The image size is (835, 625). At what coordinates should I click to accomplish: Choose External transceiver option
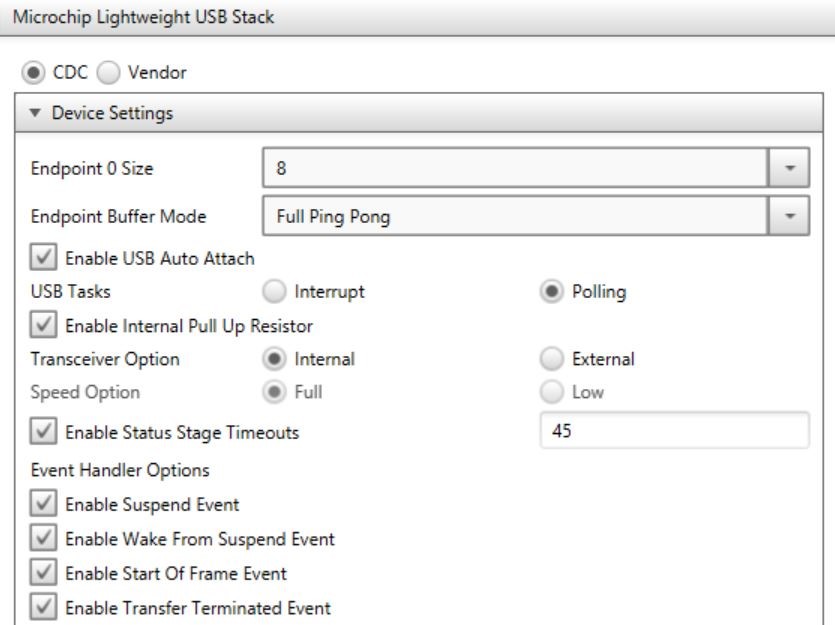[548, 357]
